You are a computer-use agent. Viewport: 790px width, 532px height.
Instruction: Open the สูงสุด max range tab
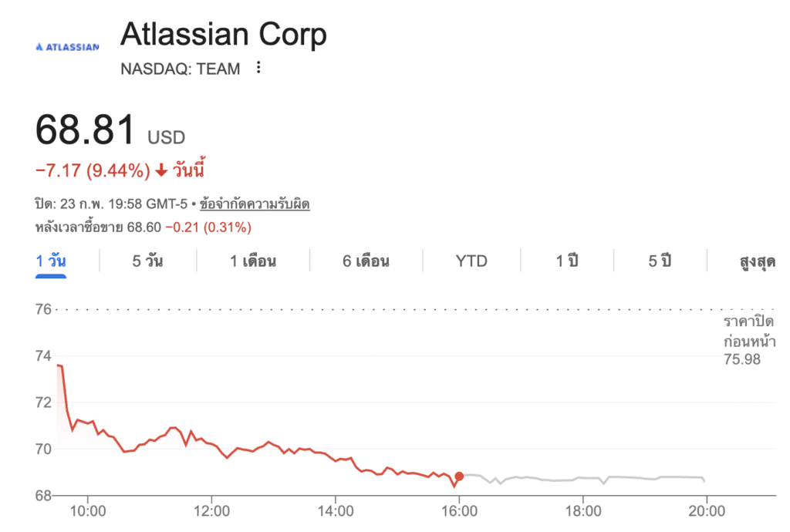click(757, 261)
